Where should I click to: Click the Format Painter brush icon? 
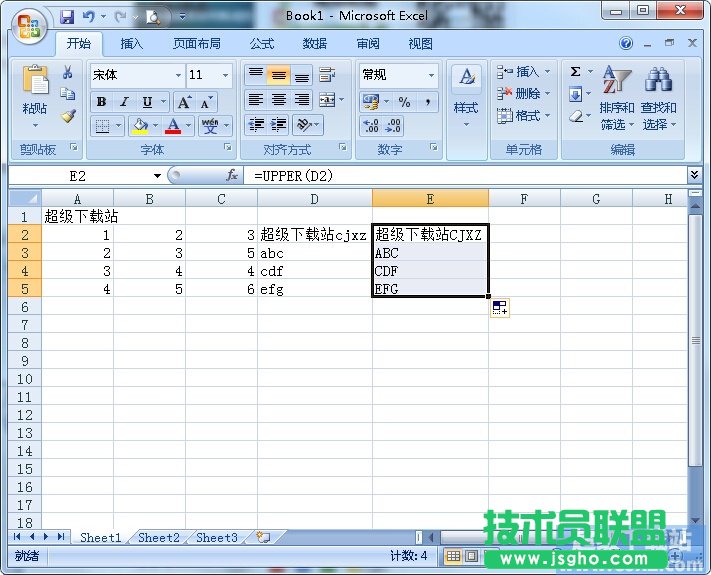(68, 116)
